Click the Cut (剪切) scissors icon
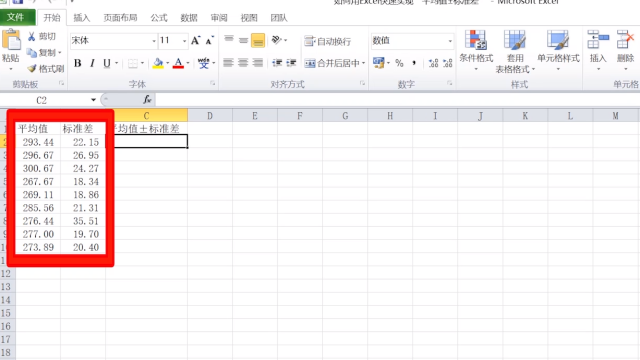Image resolution: width=640 pixels, height=360 pixels. tap(31, 36)
